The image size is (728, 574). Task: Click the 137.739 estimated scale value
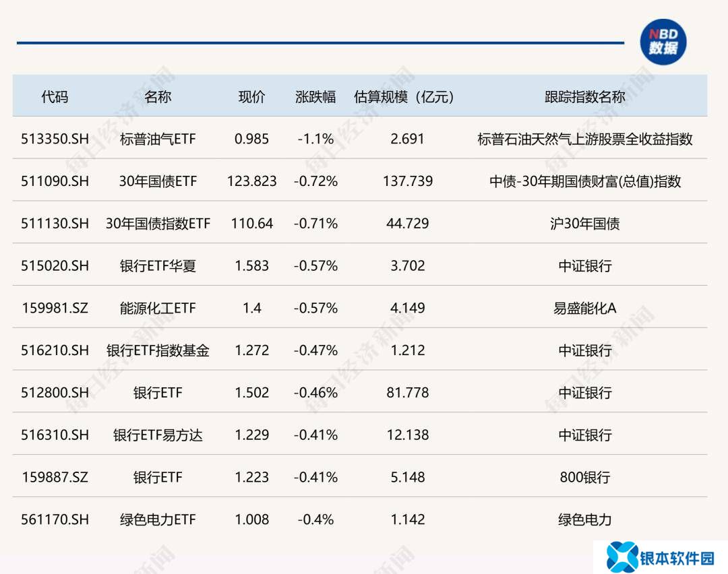[407, 181]
